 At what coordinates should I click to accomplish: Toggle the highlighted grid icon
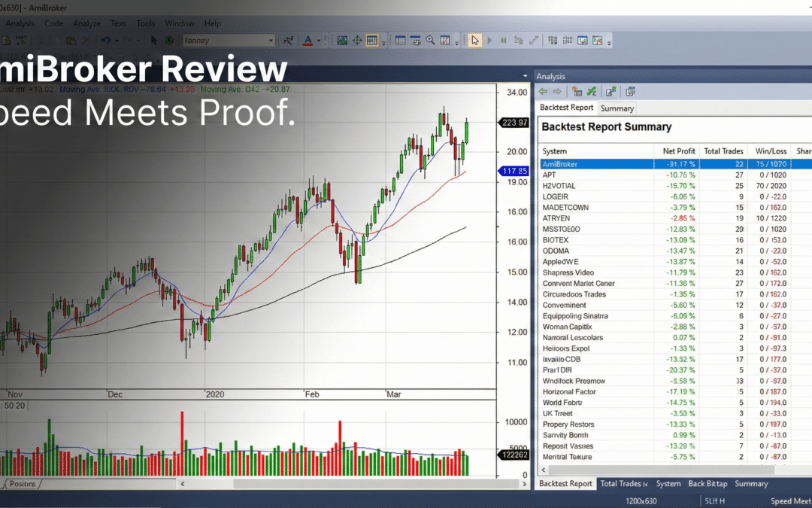click(372, 41)
